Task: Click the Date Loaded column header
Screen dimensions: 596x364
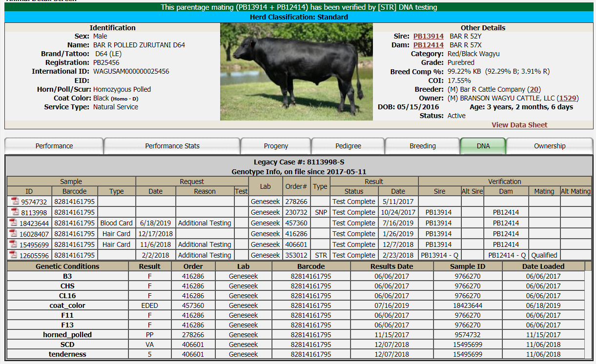Action: pyautogui.click(x=543, y=266)
